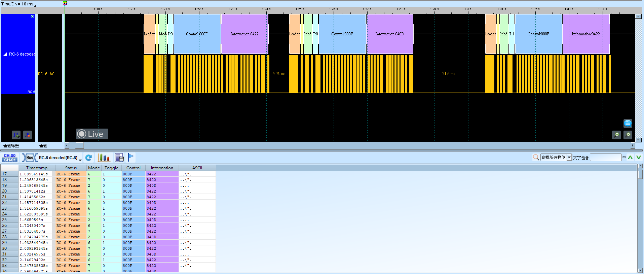Click the Information column header
The height and width of the screenshot is (274, 644).
[x=162, y=168]
